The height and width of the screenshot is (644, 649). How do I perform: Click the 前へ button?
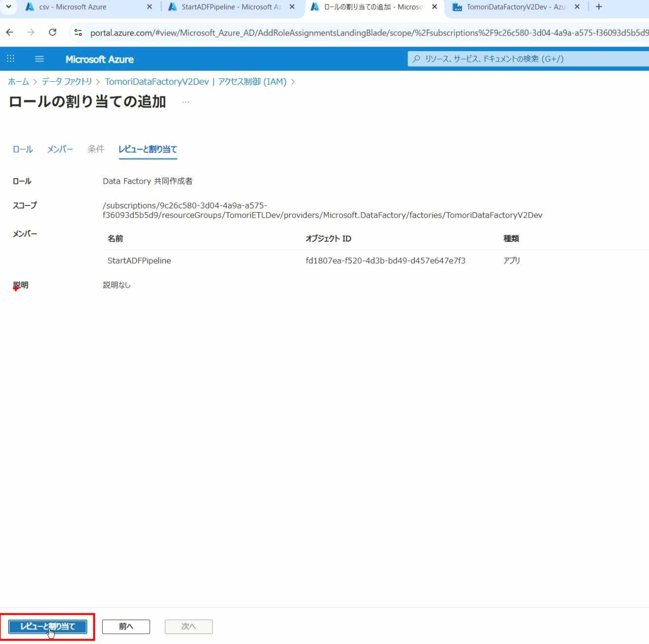pyautogui.click(x=126, y=626)
